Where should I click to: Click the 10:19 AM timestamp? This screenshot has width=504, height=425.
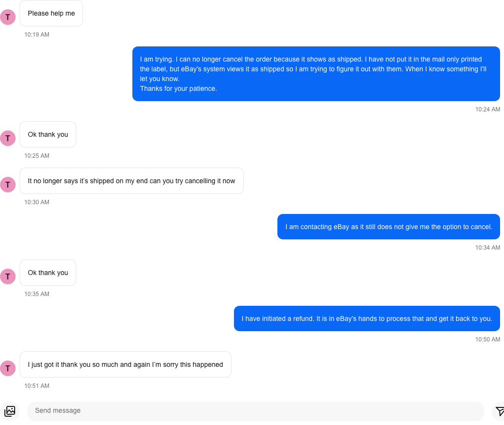coord(37,35)
